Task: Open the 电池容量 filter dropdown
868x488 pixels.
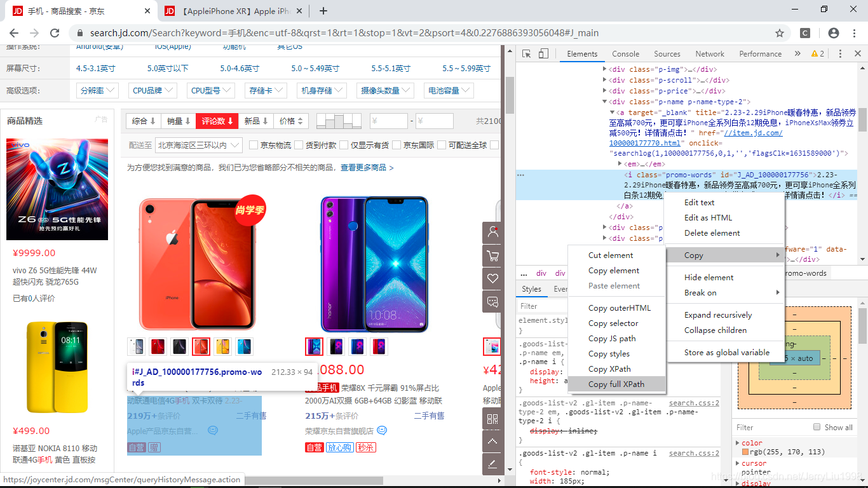Action: tap(449, 91)
